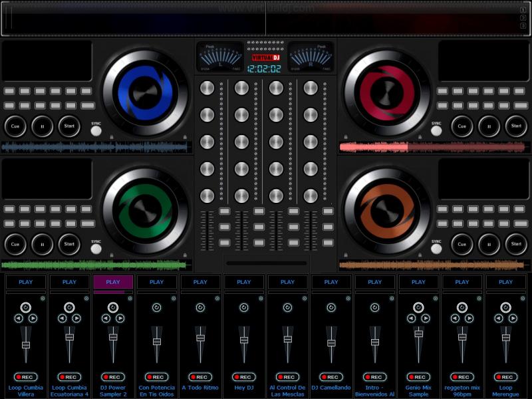Click Cue on the blue deck

click(x=15, y=126)
